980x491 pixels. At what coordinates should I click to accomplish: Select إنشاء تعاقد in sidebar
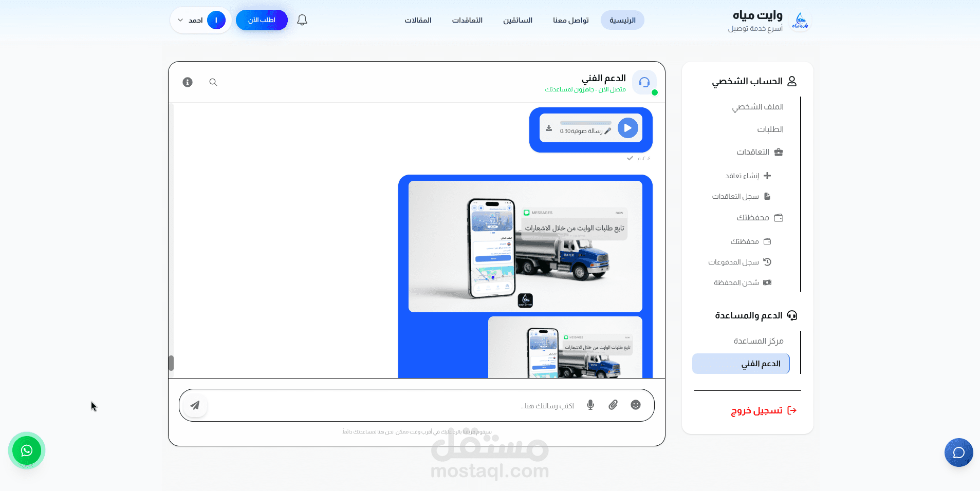[x=748, y=176]
